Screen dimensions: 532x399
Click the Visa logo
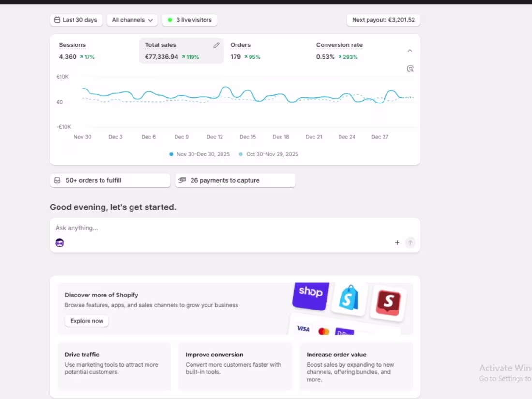pyautogui.click(x=303, y=329)
